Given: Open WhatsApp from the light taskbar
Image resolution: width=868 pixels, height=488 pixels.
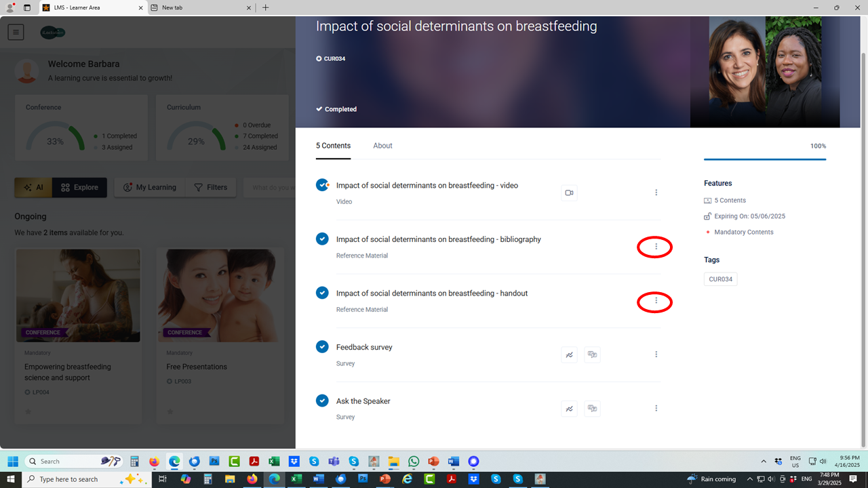Looking at the screenshot, I should pos(414,462).
